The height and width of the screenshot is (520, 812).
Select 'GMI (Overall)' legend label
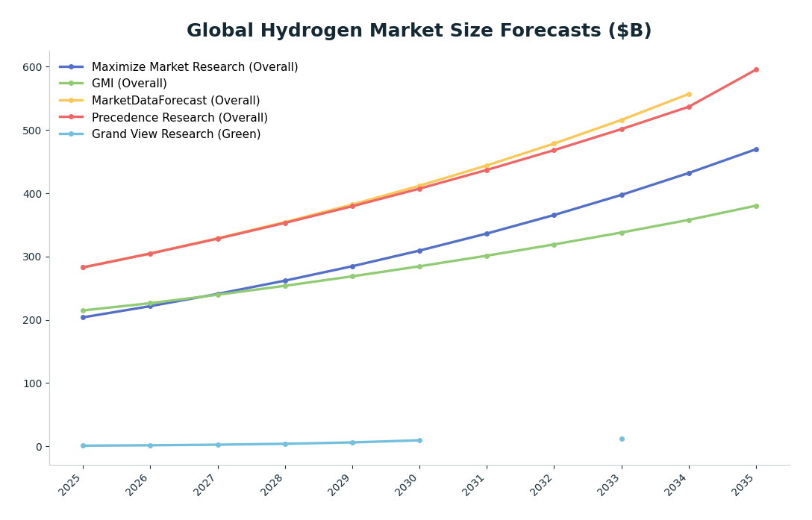tap(129, 84)
